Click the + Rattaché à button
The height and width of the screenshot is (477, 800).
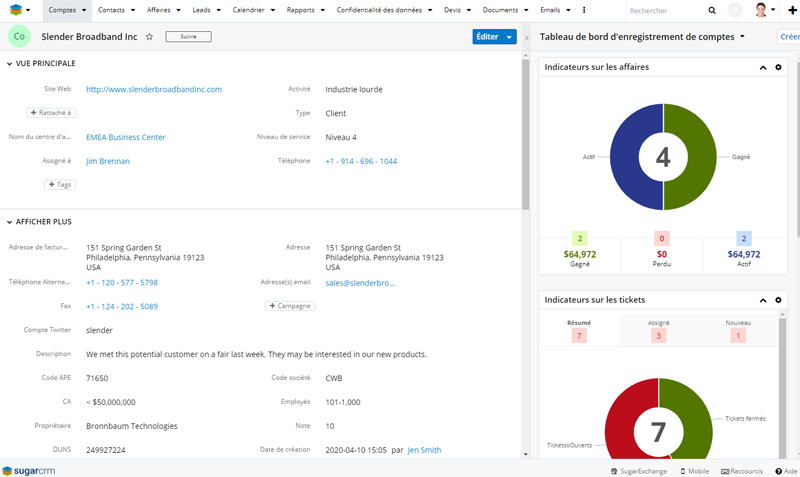(51, 113)
